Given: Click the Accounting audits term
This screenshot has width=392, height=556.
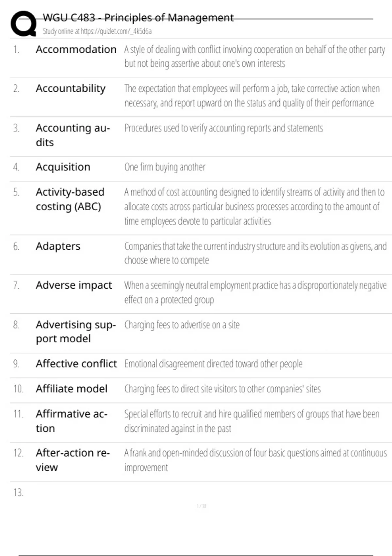Looking at the screenshot, I should coord(73,135).
